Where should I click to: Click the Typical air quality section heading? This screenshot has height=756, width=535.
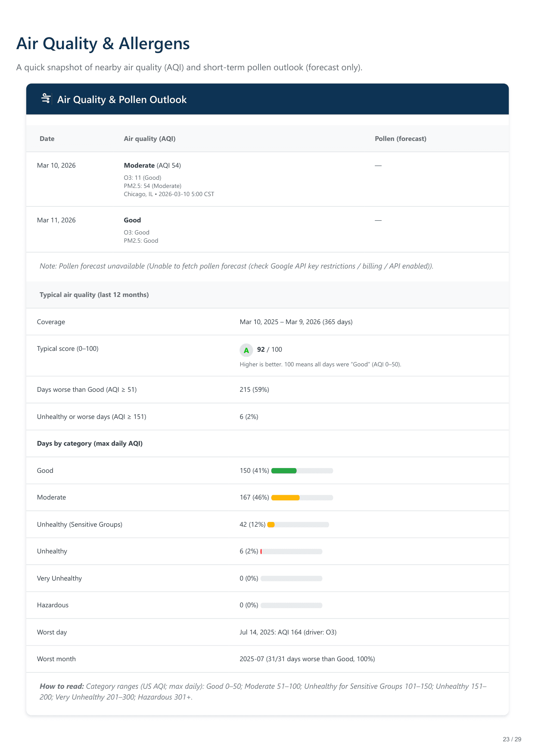pyautogui.click(x=94, y=295)
